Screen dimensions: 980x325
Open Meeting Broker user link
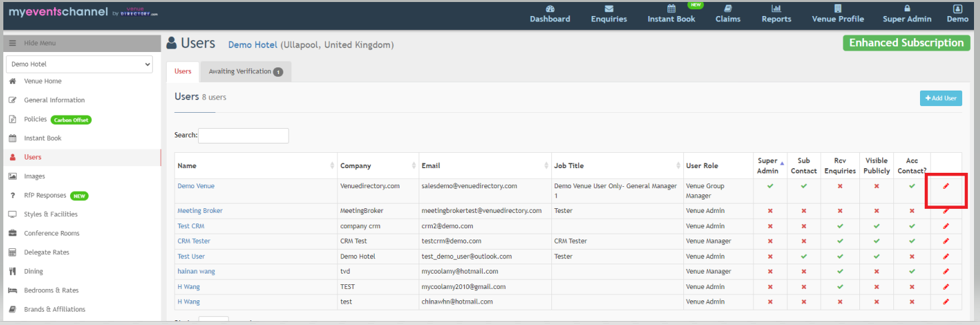(200, 210)
